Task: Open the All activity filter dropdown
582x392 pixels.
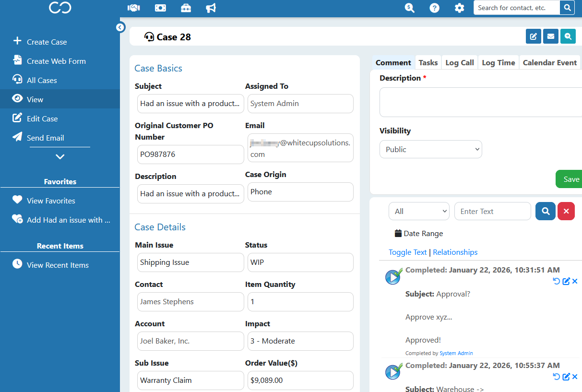Action: point(419,211)
